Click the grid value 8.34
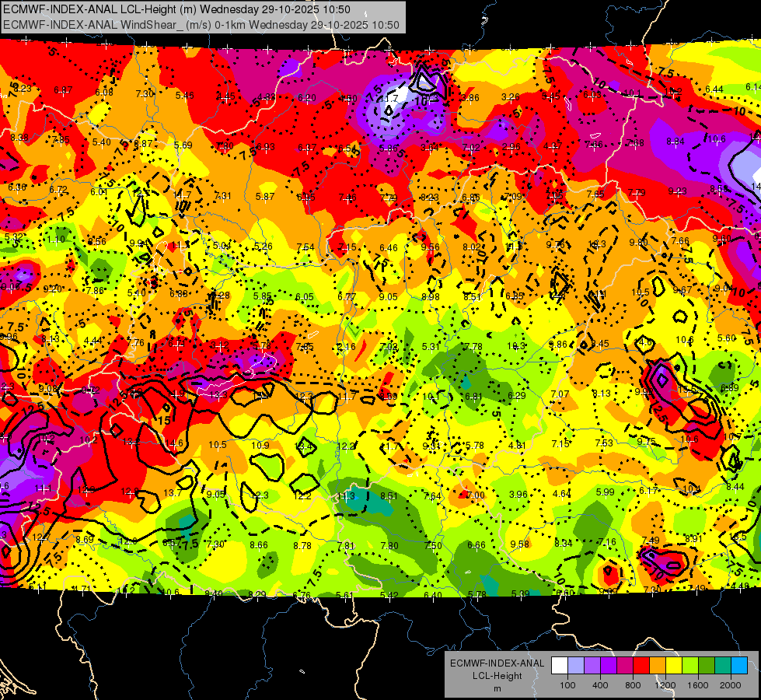 click(x=564, y=543)
